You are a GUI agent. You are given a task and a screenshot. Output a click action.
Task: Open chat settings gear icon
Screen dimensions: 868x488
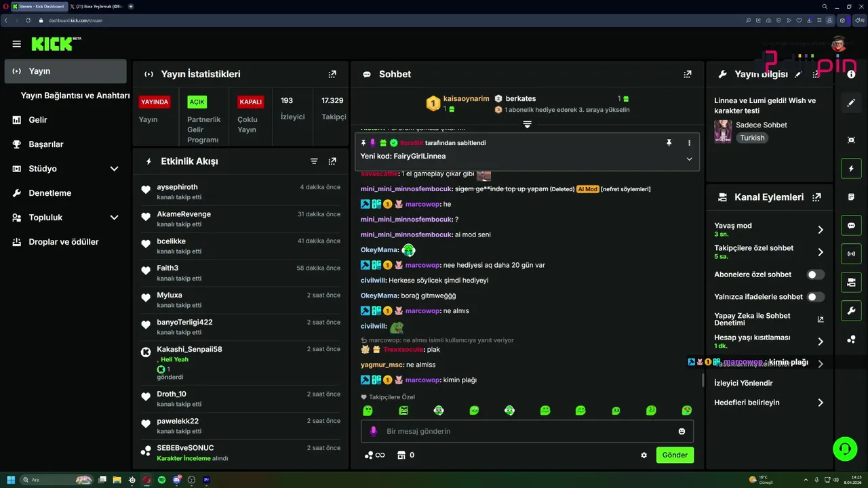(x=644, y=455)
